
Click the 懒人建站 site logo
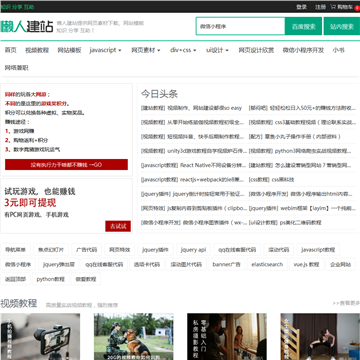click(x=27, y=26)
